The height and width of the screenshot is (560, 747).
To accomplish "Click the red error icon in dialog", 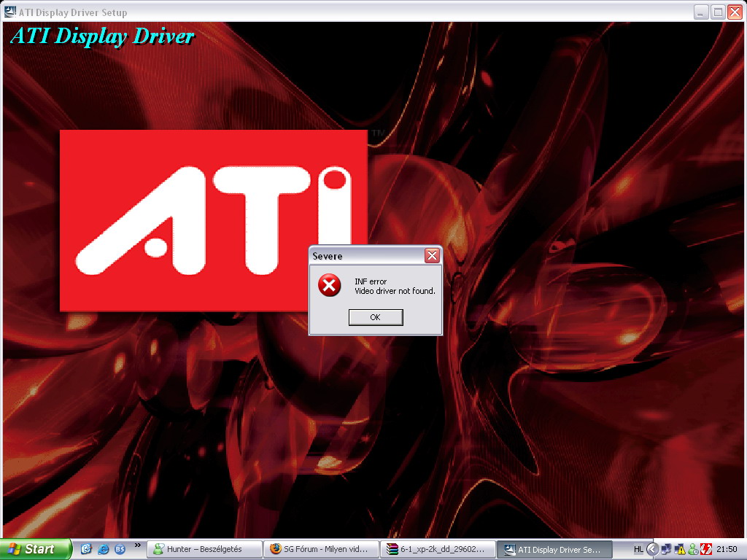I will point(329,286).
